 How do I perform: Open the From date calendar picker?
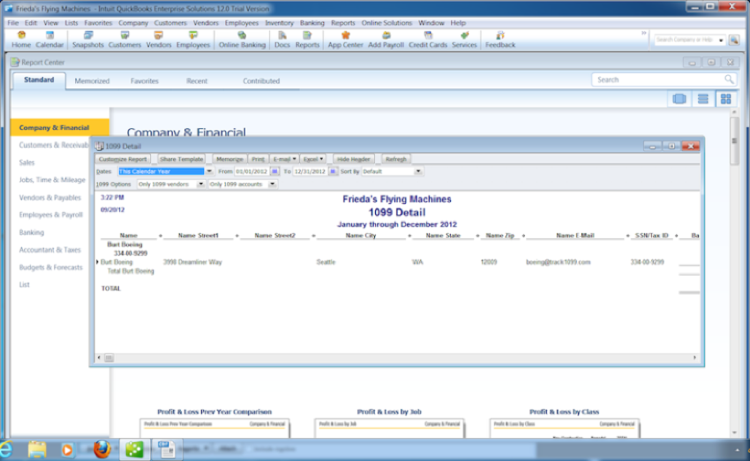point(275,171)
